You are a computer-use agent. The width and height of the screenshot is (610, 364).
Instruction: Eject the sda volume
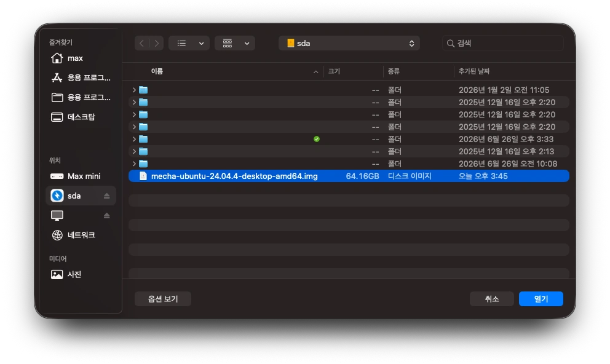pos(106,196)
